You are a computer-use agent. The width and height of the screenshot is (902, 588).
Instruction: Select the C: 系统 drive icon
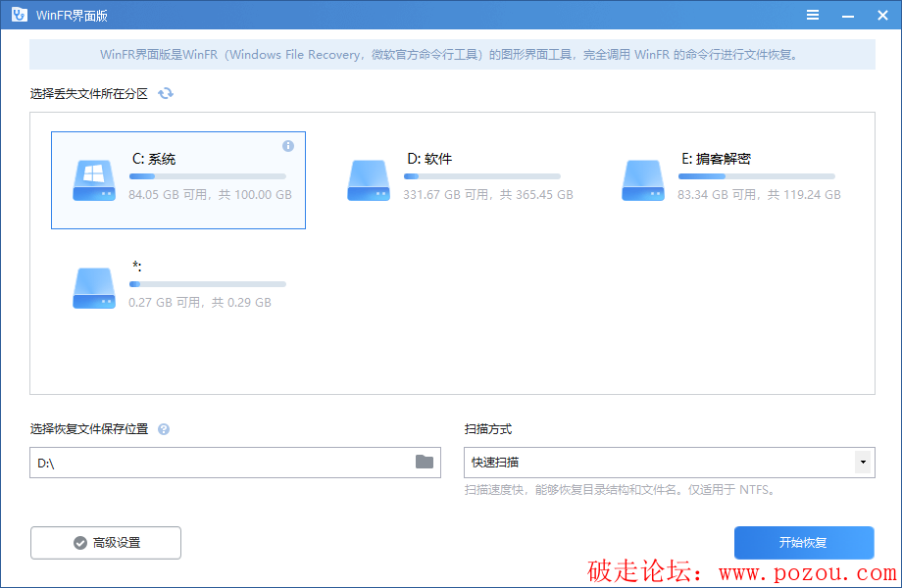point(93,181)
